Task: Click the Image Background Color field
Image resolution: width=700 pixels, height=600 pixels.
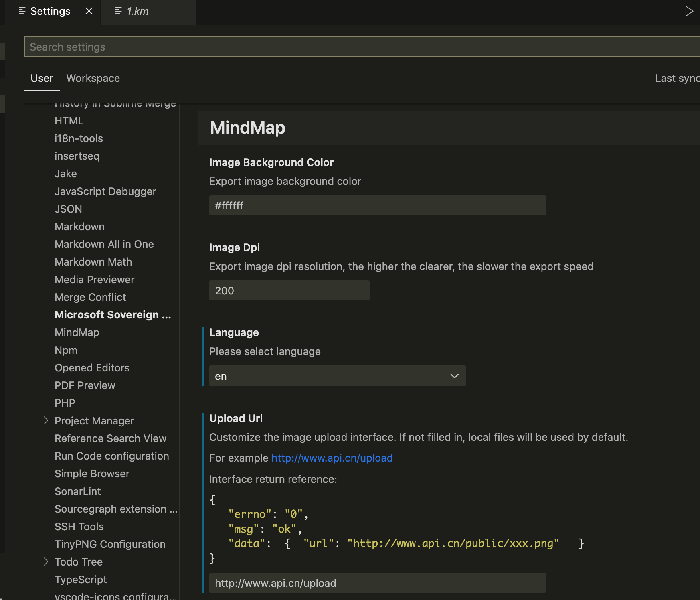Action: point(377,206)
